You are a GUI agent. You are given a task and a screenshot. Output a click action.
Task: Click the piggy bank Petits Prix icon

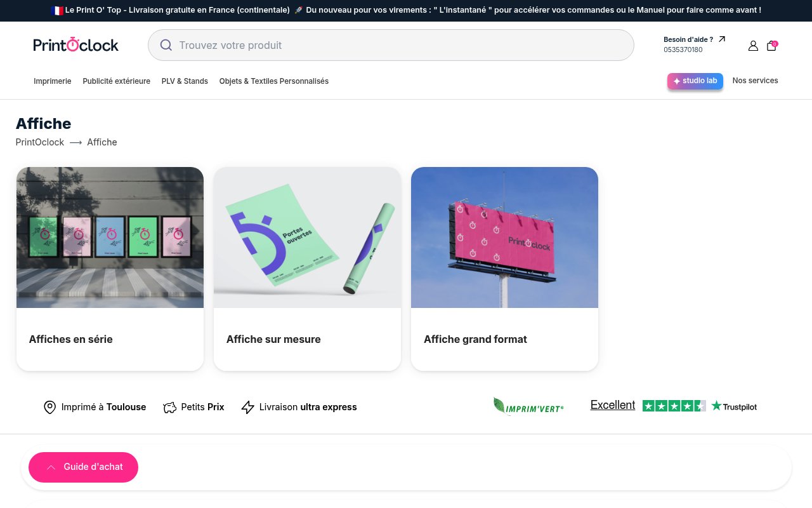click(x=169, y=407)
